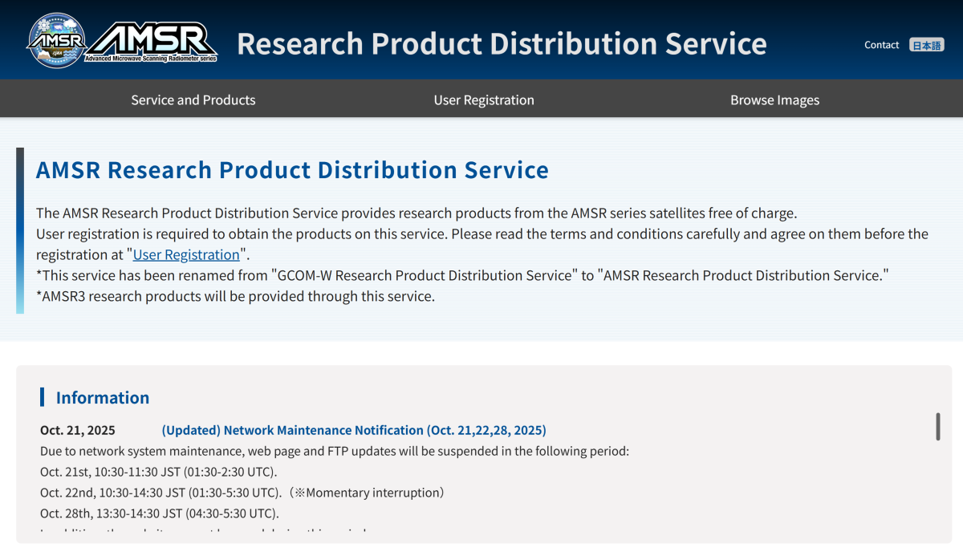Go to User Registration in navigation bar
Image resolution: width=963 pixels, height=560 pixels.
point(484,99)
